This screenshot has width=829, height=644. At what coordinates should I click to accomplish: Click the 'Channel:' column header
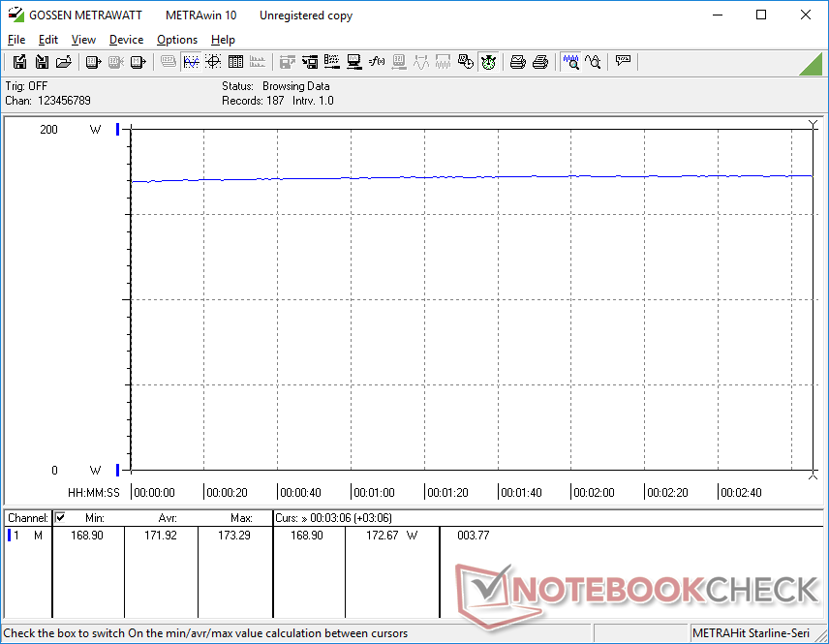[x=28, y=518]
